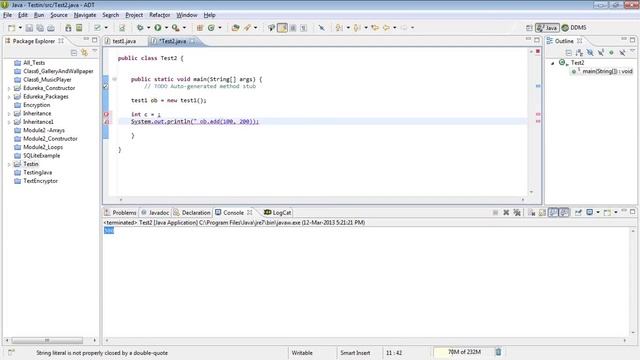Toggle Hide Static Members in Outline
640x360 pixels.
point(601,53)
